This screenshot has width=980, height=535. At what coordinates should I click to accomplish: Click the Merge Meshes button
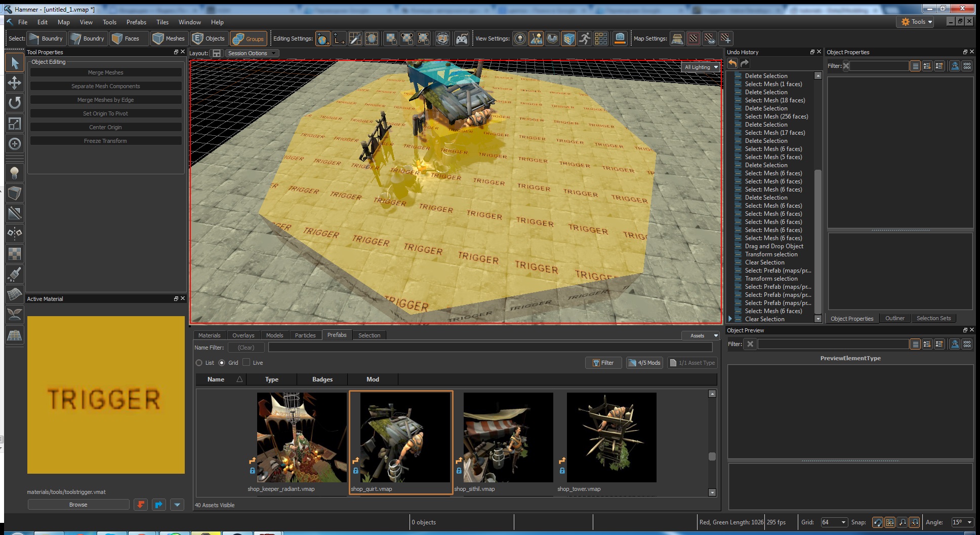click(x=105, y=72)
